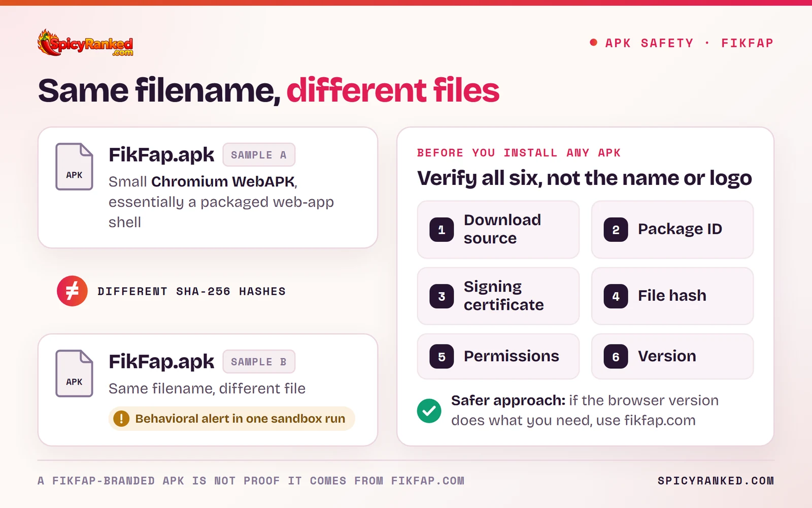Select the SAMPLE A tag
This screenshot has height=508, width=812.
click(x=259, y=155)
